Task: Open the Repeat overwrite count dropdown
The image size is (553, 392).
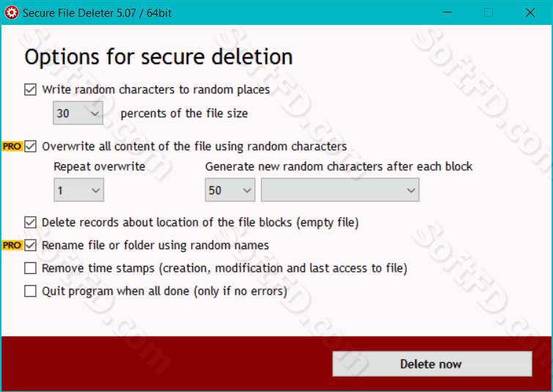Action: [78, 191]
